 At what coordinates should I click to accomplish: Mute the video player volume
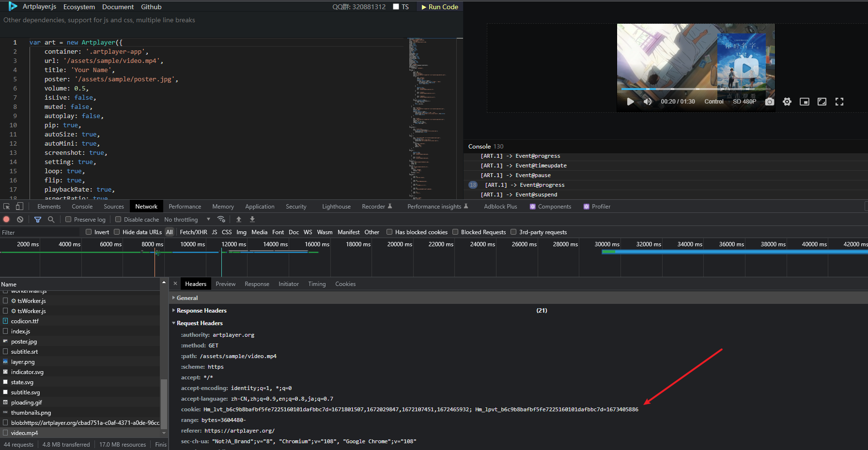648,102
